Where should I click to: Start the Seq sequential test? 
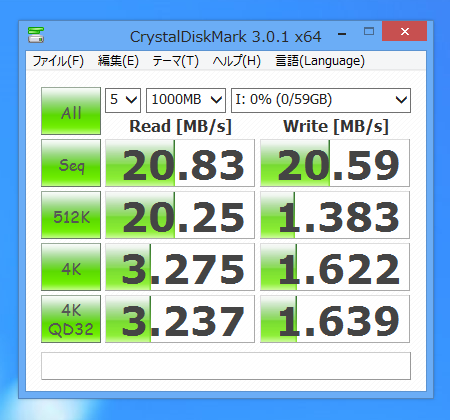71,163
